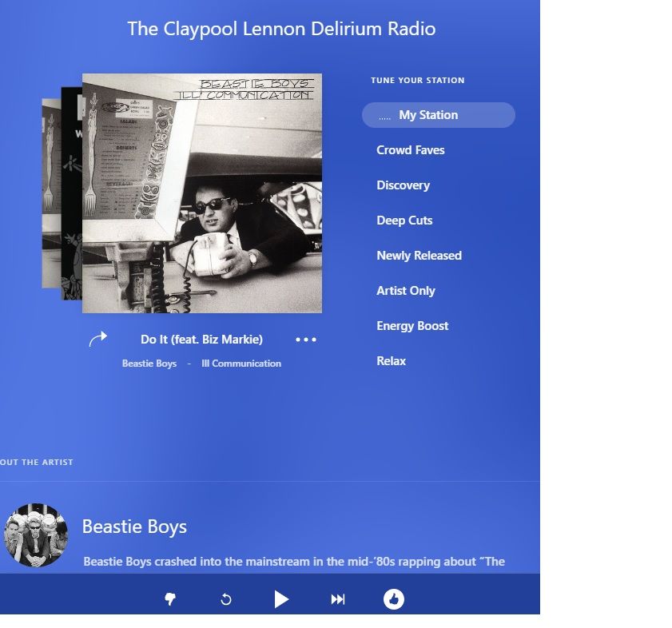This screenshot has width=672, height=628.
Task: Switch to Artist Only mode
Action: [x=406, y=291]
